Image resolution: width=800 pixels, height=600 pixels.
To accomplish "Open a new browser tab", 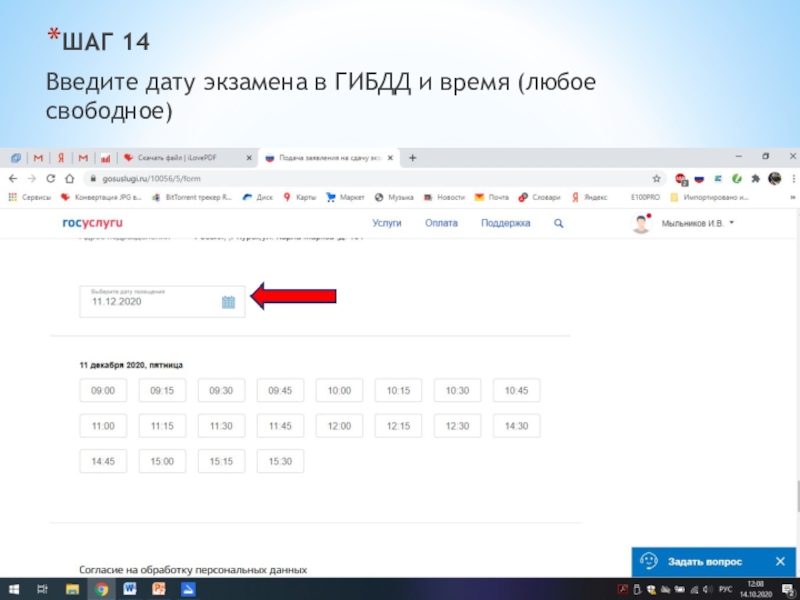I will coord(412,158).
